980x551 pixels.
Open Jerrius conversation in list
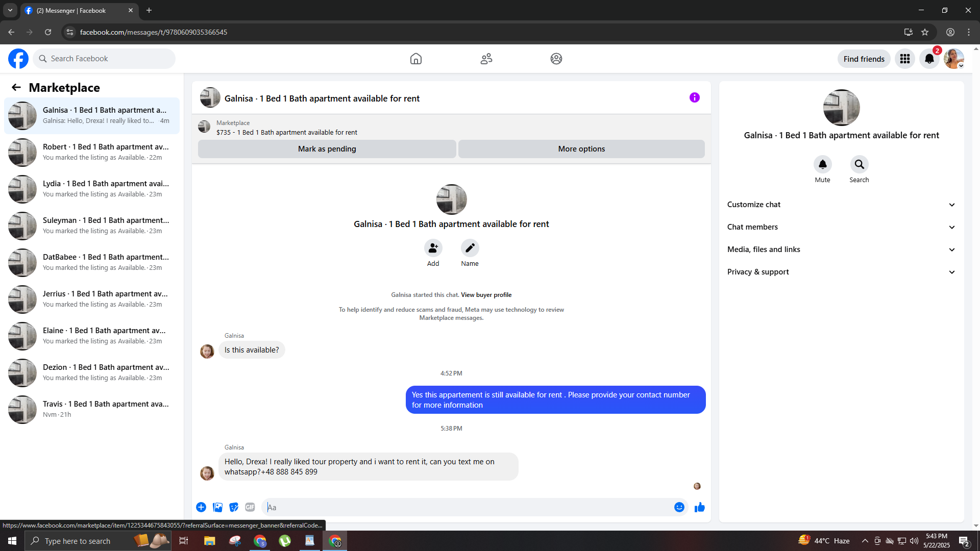click(92, 299)
